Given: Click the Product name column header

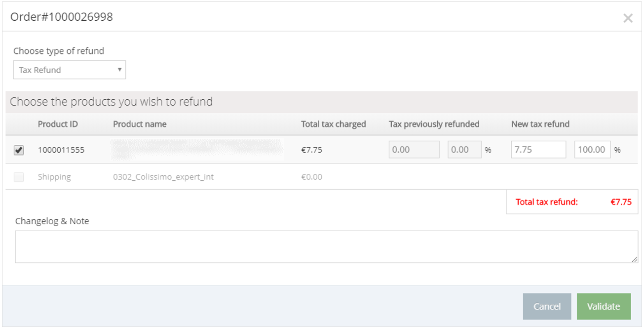Looking at the screenshot, I should [140, 124].
